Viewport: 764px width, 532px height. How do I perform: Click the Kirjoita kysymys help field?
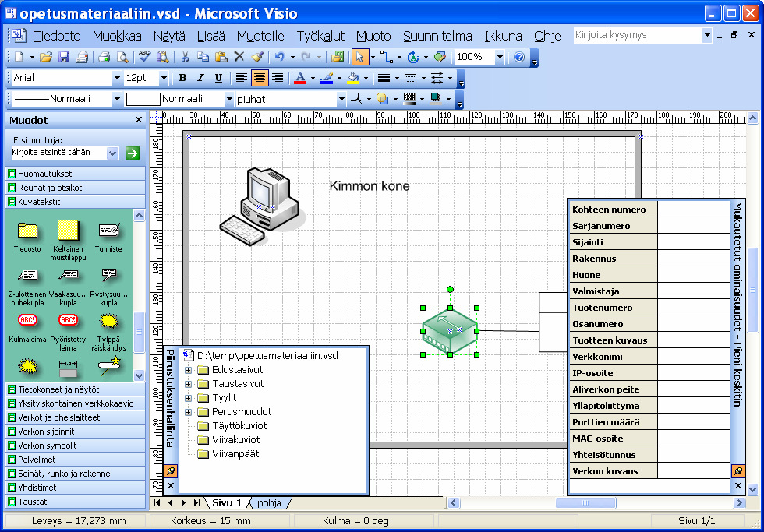[x=638, y=35]
